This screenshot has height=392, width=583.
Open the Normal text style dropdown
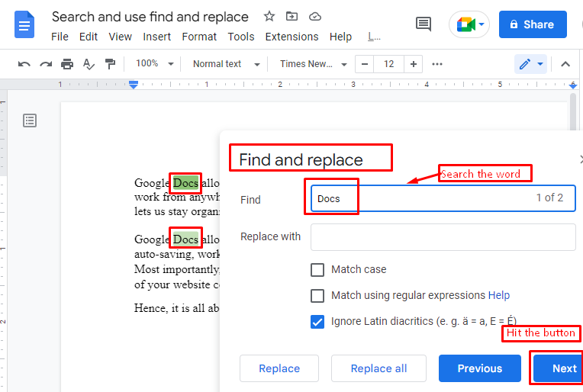point(226,64)
